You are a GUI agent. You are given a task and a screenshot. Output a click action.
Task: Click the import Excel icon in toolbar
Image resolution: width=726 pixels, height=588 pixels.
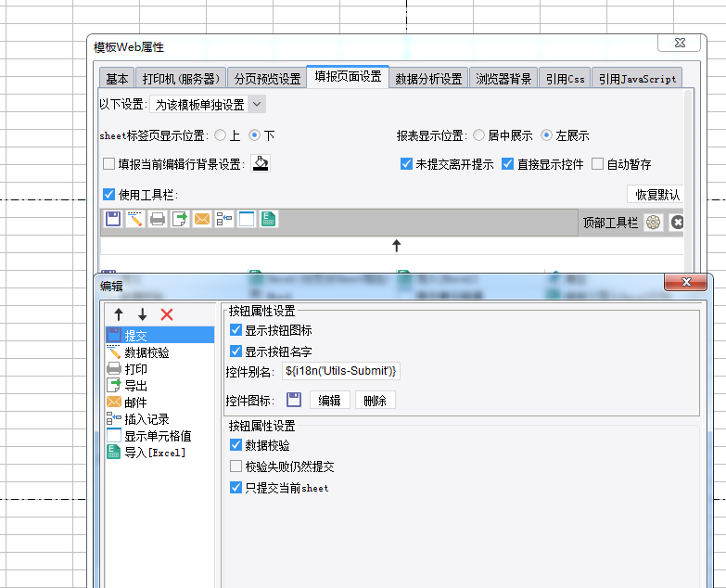pos(269,219)
